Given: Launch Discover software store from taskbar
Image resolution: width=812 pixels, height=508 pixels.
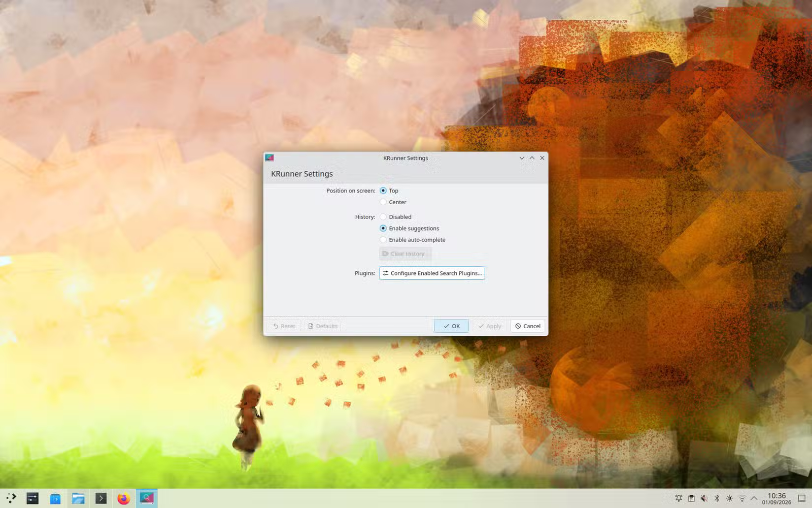Looking at the screenshot, I should (55, 498).
